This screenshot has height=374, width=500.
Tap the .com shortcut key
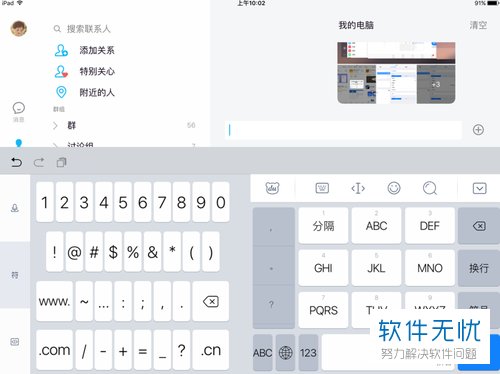[x=54, y=350]
